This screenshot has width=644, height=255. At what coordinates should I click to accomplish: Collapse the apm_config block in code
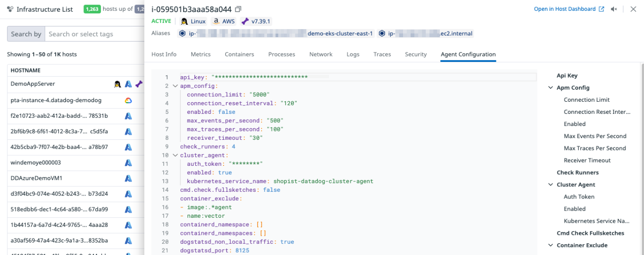tap(175, 86)
